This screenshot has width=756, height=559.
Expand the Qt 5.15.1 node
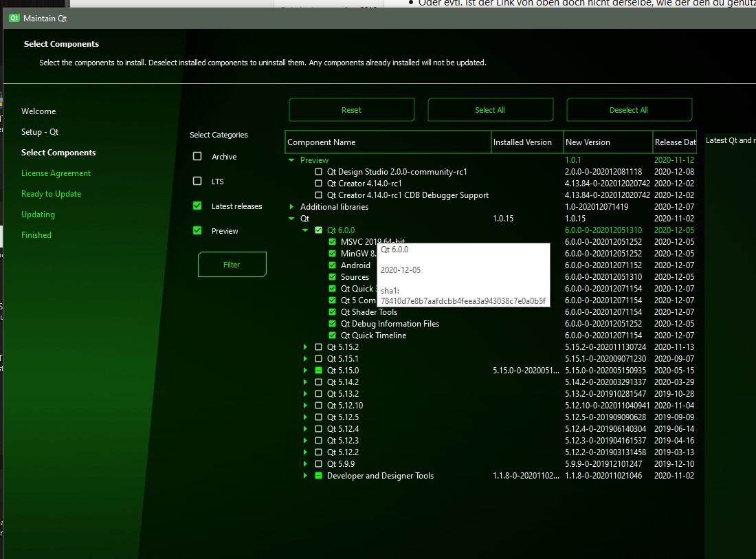tap(305, 358)
